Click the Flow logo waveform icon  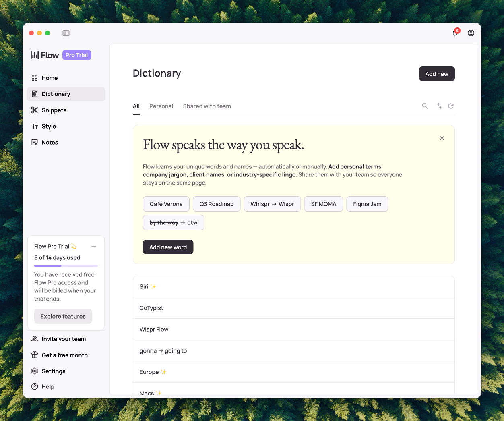click(x=35, y=55)
